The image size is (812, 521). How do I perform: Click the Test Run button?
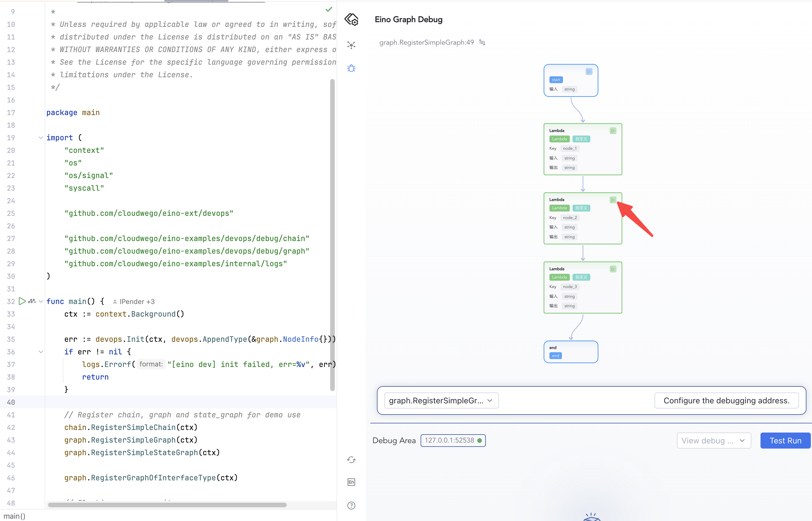(785, 441)
